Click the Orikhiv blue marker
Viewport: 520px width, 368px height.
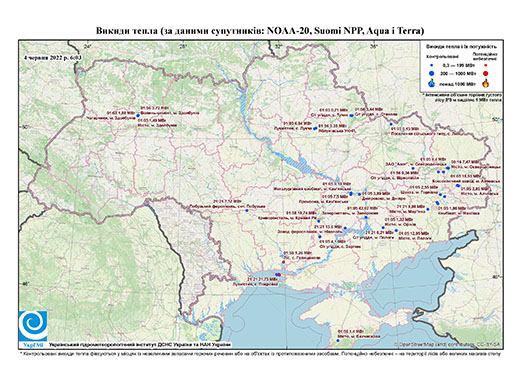(x=383, y=228)
